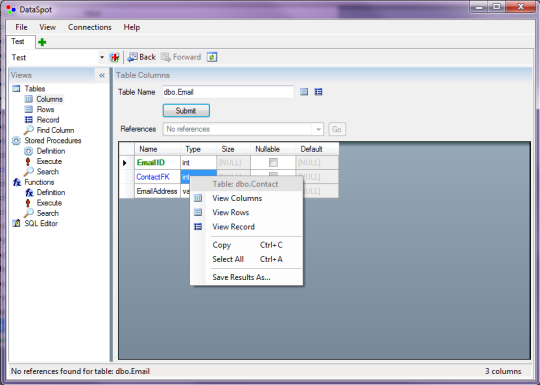Screen dimensions: 540x385
Task: Collapse the Views panel with chevrons
Action: (x=102, y=75)
